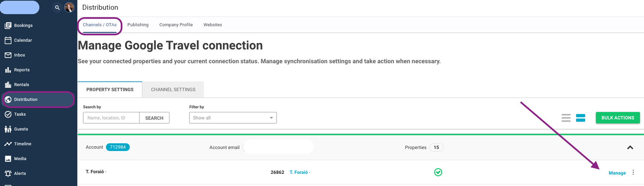This screenshot has width=644, height=186.
Task: Collapse the account 712984 section
Action: click(x=630, y=147)
